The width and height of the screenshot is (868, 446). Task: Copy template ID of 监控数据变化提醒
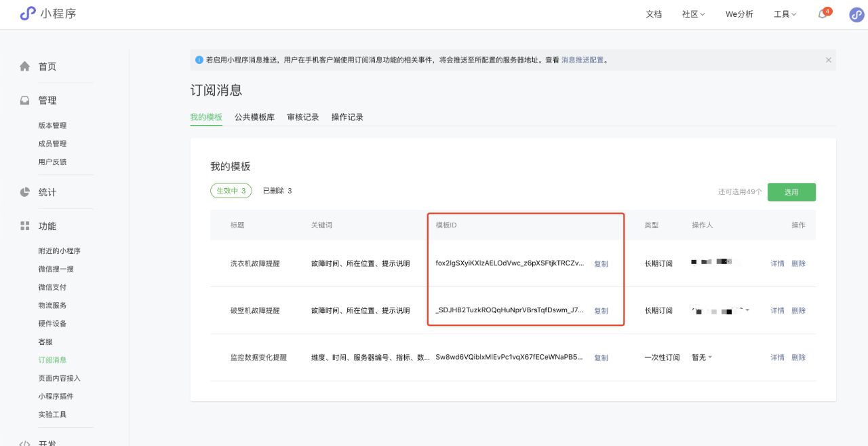[x=601, y=358]
